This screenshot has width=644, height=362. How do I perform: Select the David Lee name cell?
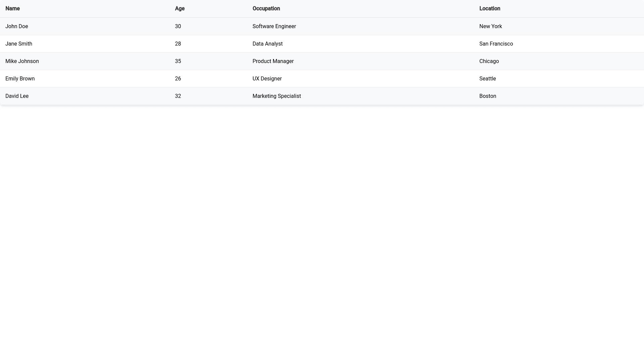pyautogui.click(x=17, y=96)
